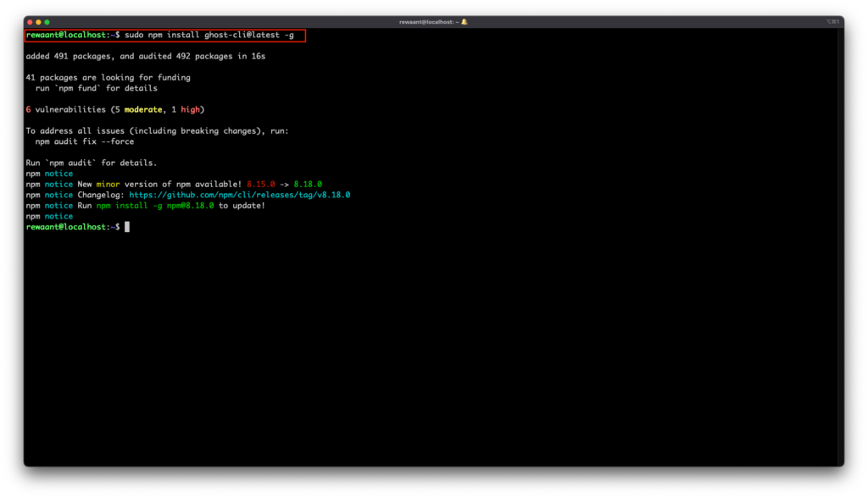
Task: Click the cursor block at the last prompt
Action: click(x=127, y=227)
